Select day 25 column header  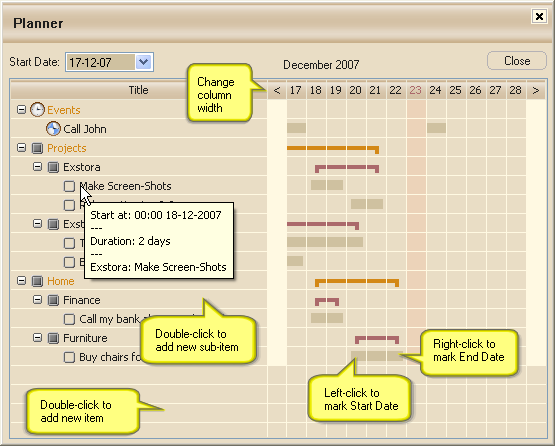456,90
